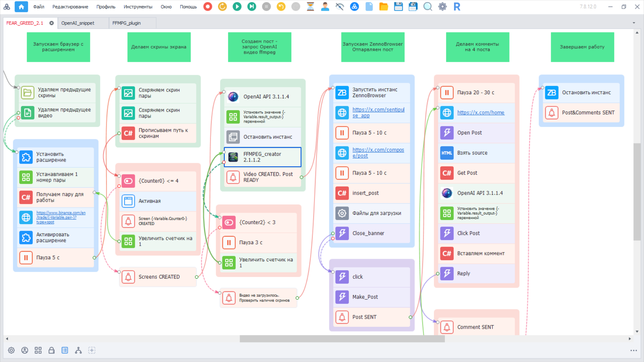Save project with the single floppy icon

point(398,7)
